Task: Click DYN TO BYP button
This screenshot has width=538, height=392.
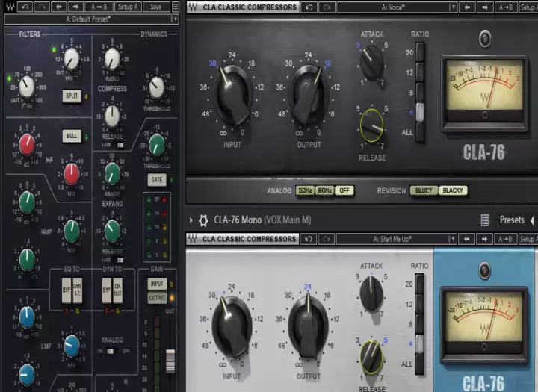Action: (107, 290)
